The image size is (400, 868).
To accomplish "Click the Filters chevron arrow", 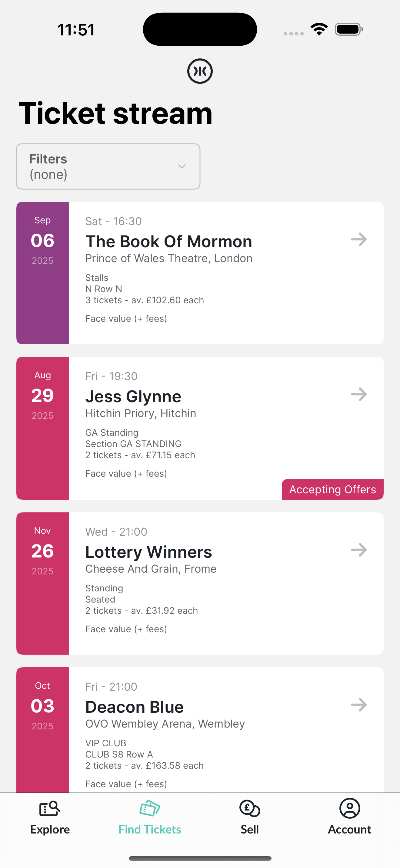I will [x=182, y=166].
